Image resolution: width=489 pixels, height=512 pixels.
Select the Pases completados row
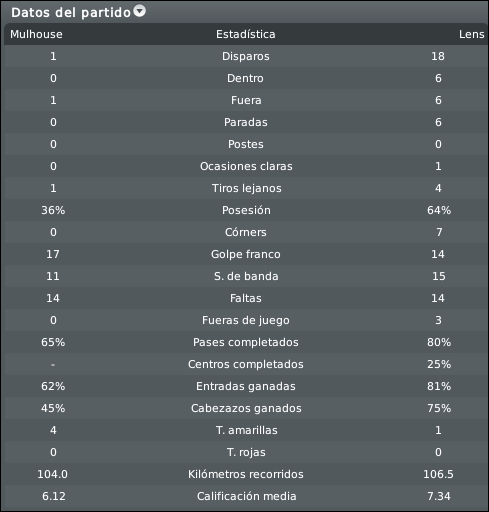pos(246,342)
